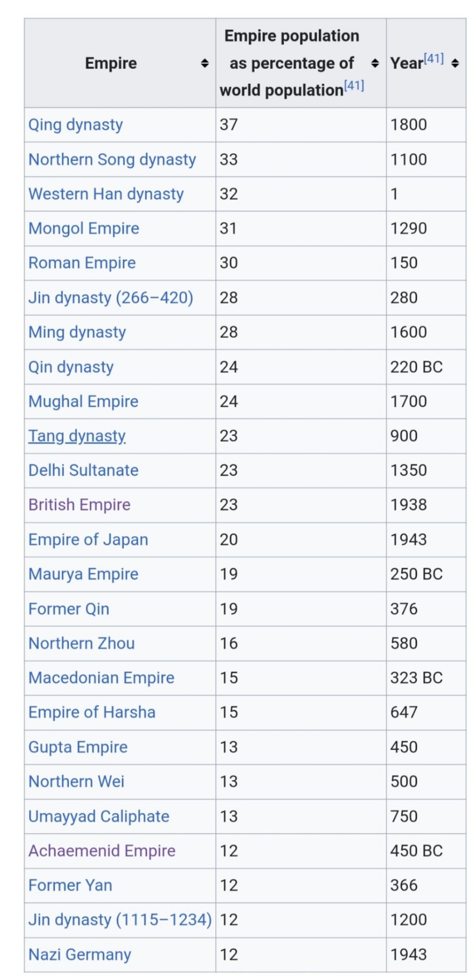Screen dimensions: 471x980
Task: Select the Empire of Japan link
Action: pos(88,540)
